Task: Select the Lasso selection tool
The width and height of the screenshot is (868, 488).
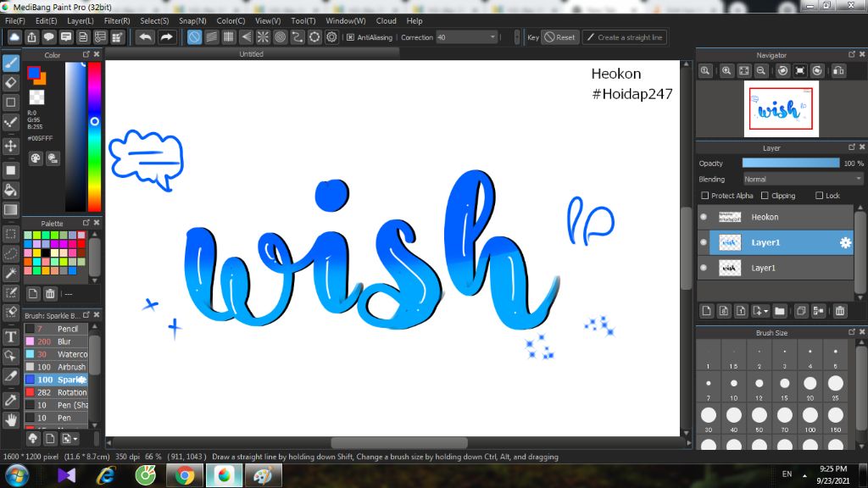Action: (x=10, y=253)
